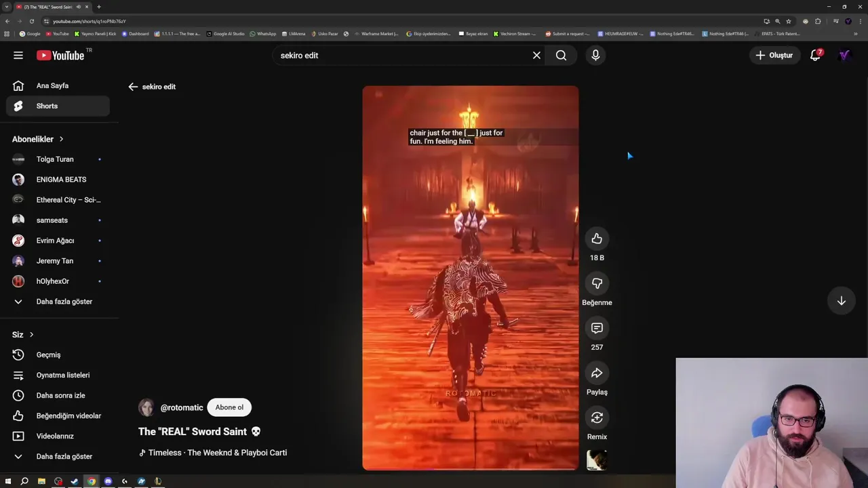This screenshot has height=488, width=868.
Task: Open the YouTube hamburger guide menu
Action: (x=18, y=56)
